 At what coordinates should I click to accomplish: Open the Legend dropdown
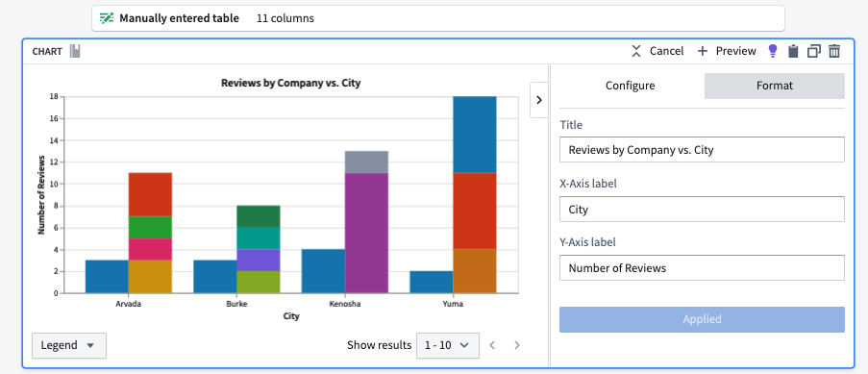[x=69, y=345]
